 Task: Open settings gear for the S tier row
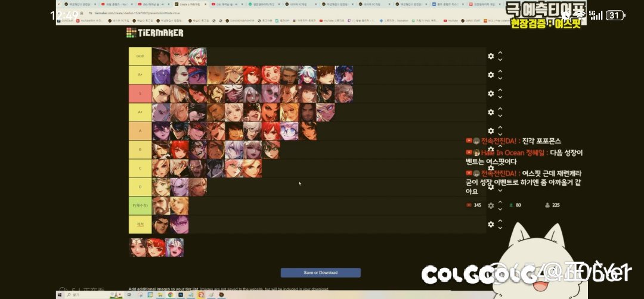tap(491, 94)
